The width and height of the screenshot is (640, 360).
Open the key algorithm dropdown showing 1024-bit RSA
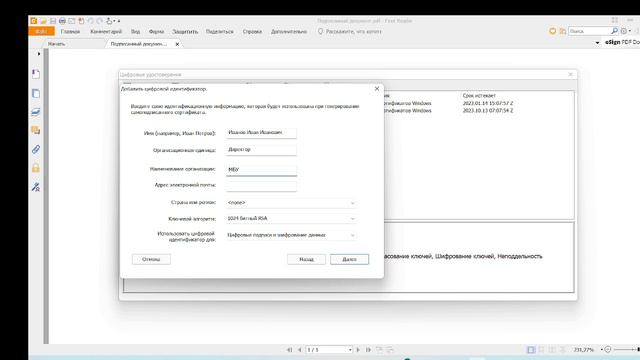291,219
